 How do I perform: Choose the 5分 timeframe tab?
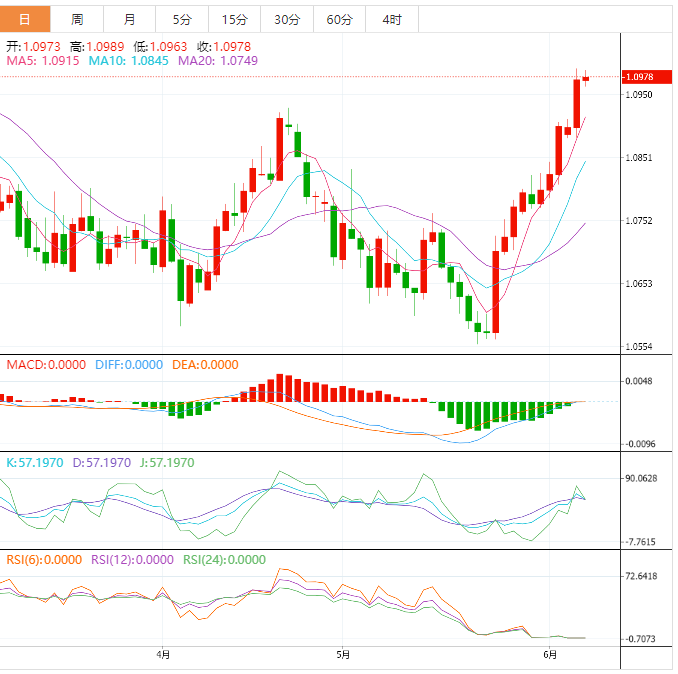[x=182, y=19]
